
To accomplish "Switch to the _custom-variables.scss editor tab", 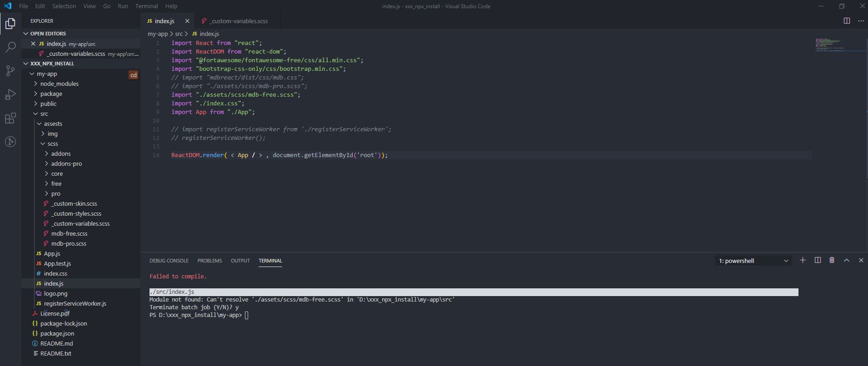I will click(x=238, y=21).
